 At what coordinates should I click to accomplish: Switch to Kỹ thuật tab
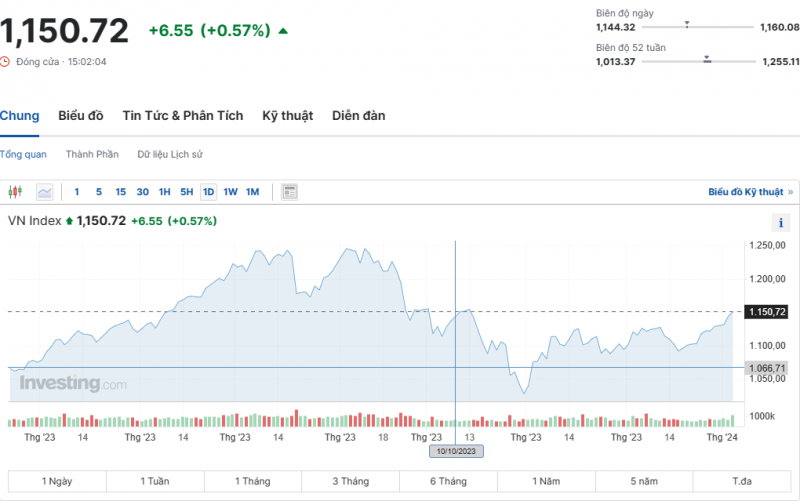288,116
